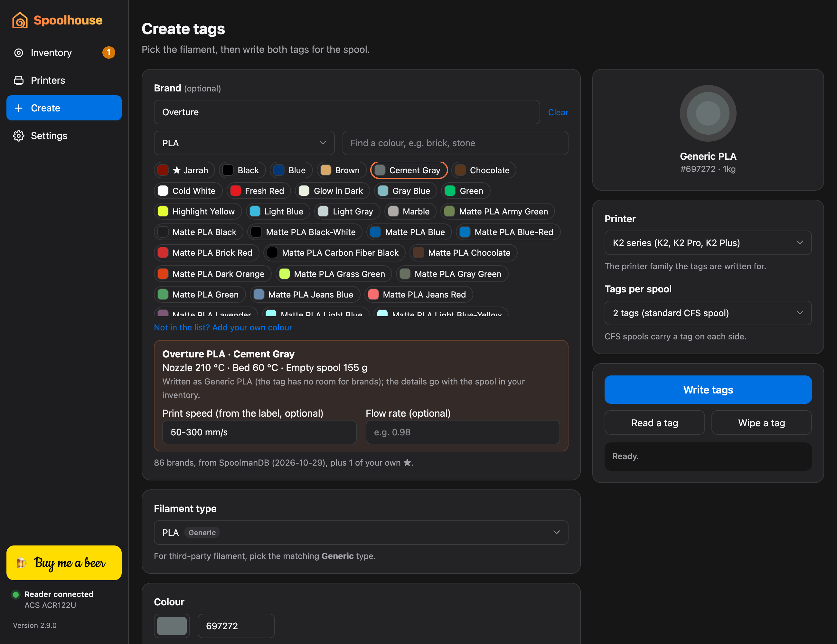
Task: Select the Chocolate colour chip
Action: click(484, 170)
